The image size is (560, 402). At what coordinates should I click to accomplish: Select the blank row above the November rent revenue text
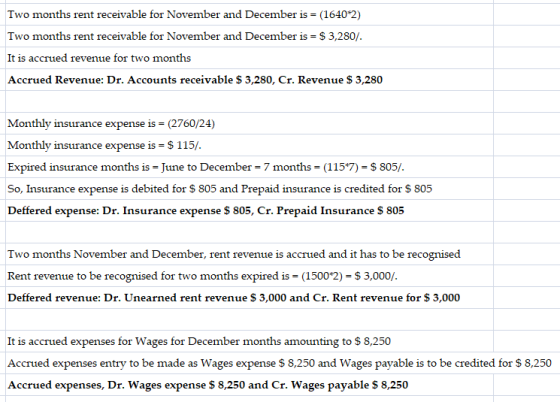tap(249, 232)
